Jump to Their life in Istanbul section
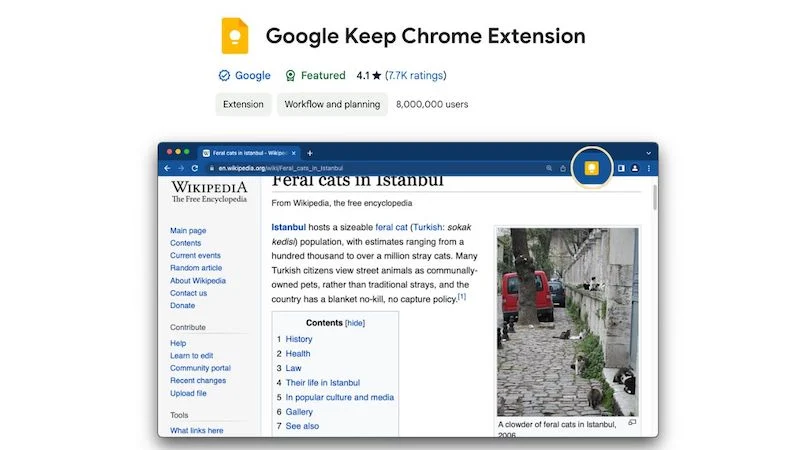The image size is (800, 450). click(322, 383)
